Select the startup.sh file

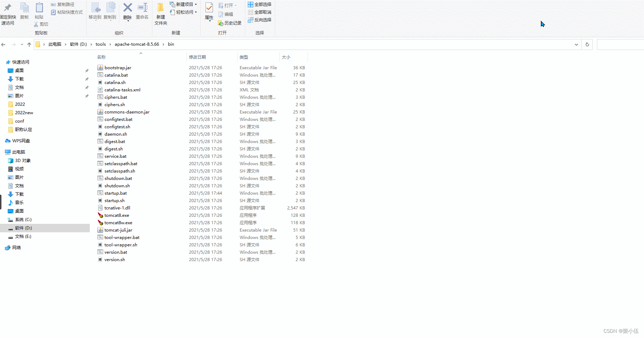coord(114,201)
